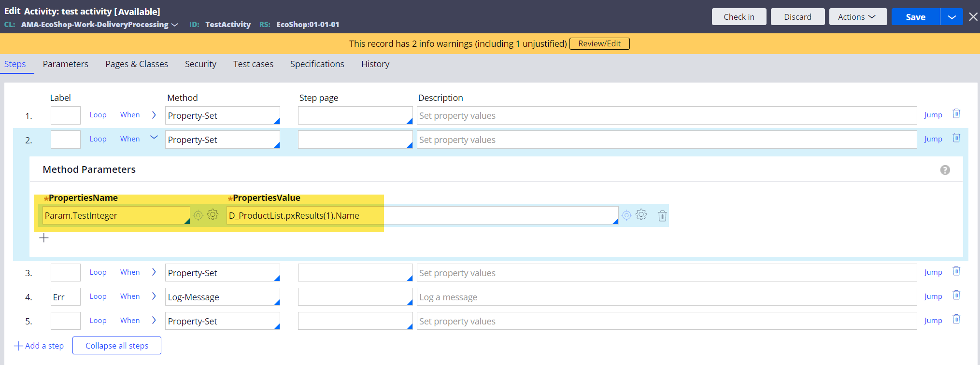
Task: Open the gear icon next to the PropertiesValue field
Action: point(641,214)
